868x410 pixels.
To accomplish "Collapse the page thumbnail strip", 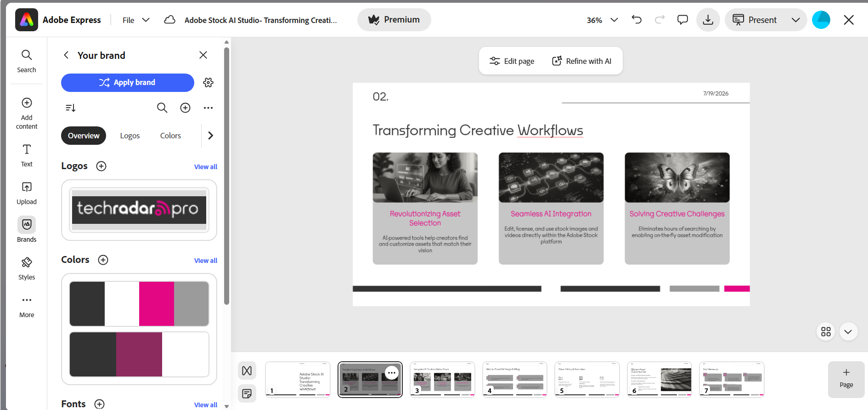I will (x=848, y=331).
